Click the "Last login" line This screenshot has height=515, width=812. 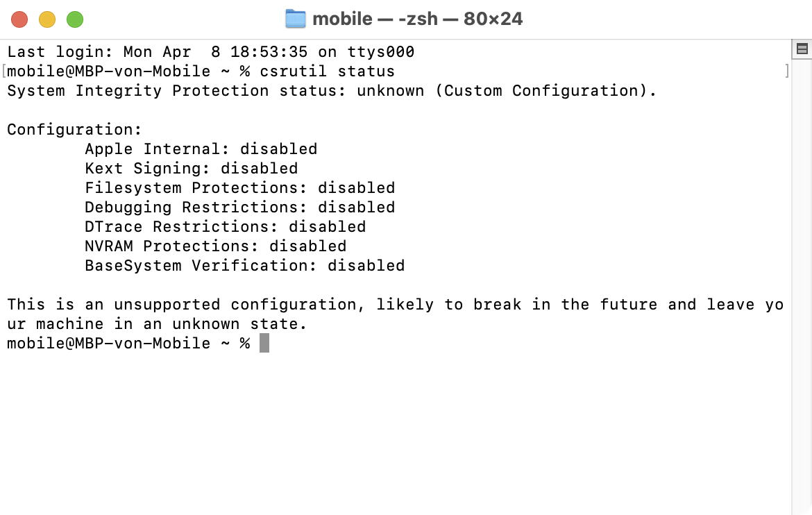pos(210,52)
